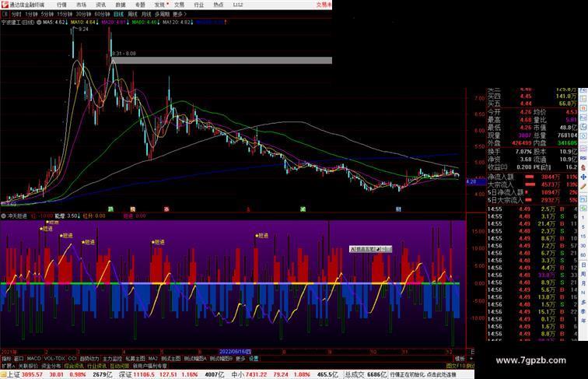Switch chart to 60分钟 period
The image size is (588, 379).
[102, 14]
